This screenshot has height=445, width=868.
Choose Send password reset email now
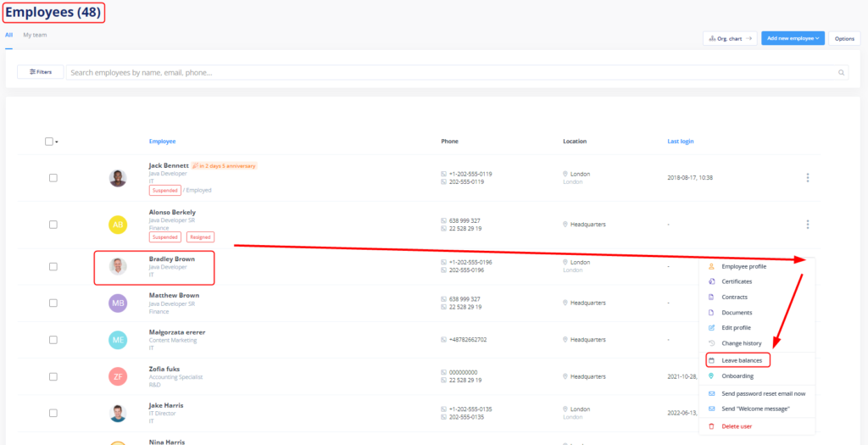(x=764, y=393)
